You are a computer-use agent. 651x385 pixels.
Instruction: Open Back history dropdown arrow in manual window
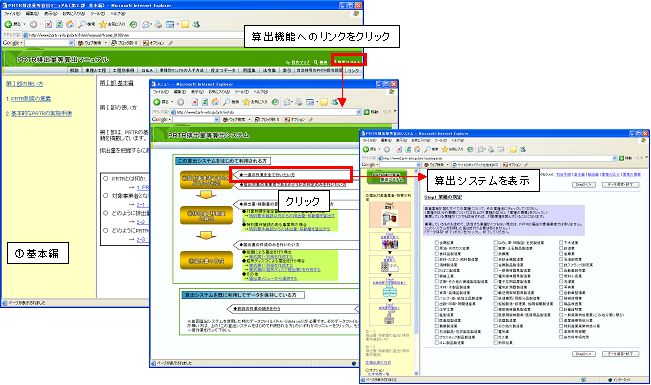click(x=24, y=25)
